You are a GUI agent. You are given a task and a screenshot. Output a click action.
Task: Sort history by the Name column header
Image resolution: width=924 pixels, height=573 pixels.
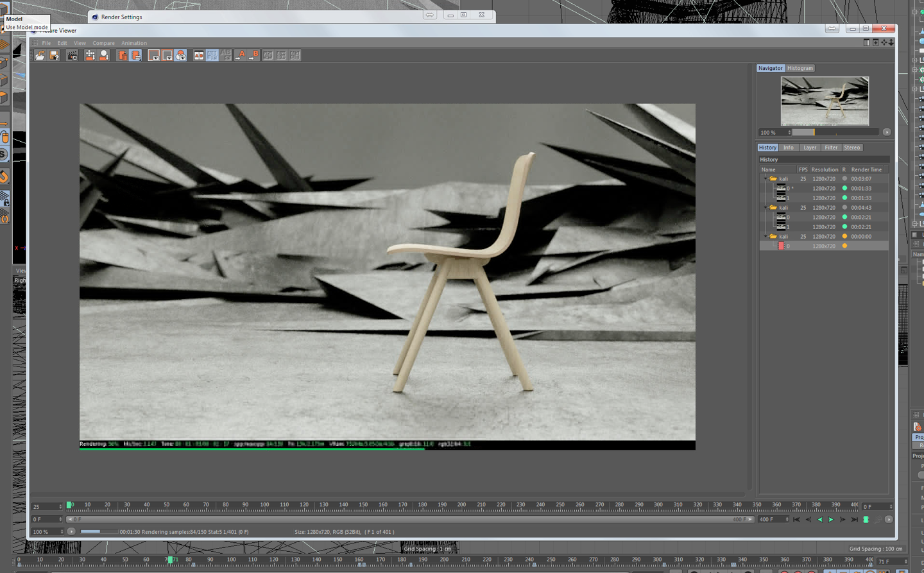tap(778, 169)
